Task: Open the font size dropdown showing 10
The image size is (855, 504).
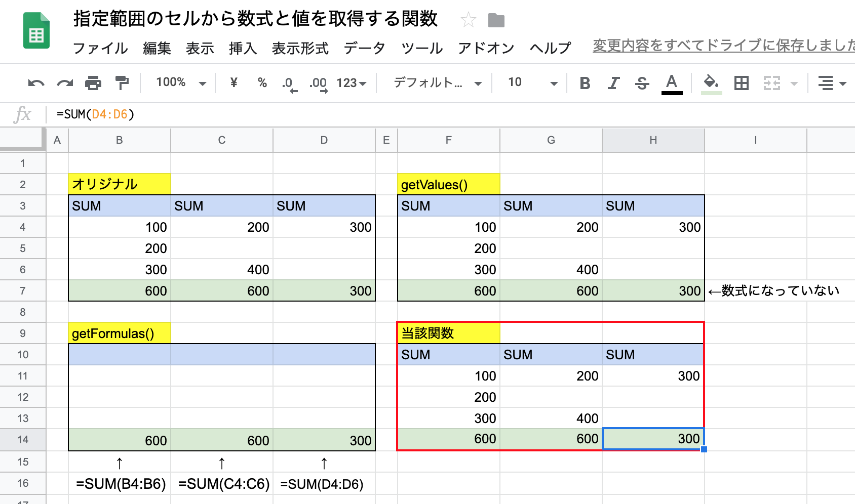Action: [529, 82]
